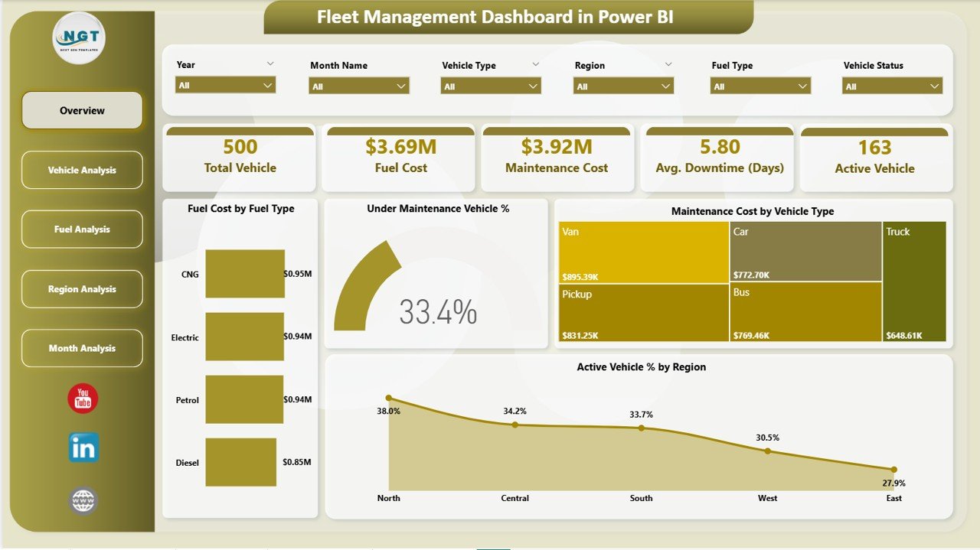Image resolution: width=980 pixels, height=550 pixels.
Task: Click the Diesel bar in Fuel Cost chart
Action: [240, 462]
